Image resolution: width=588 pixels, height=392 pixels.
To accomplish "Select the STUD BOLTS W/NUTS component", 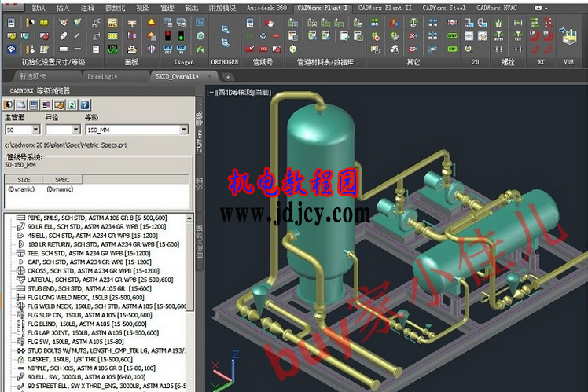I will [x=101, y=350].
